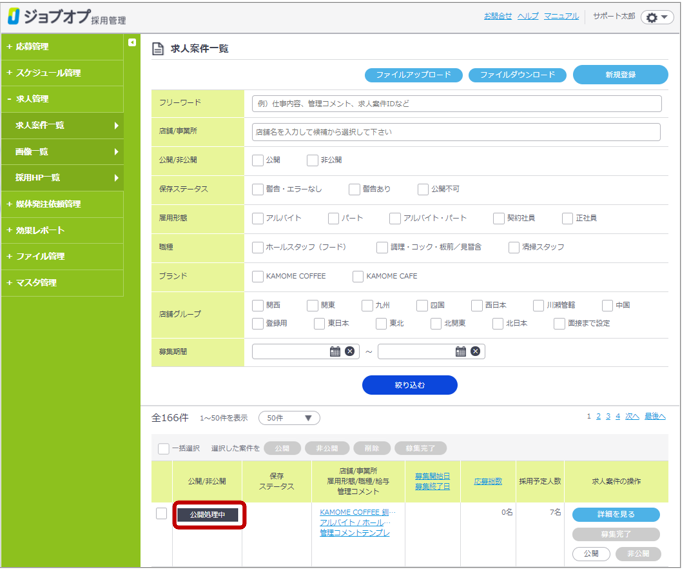The height and width of the screenshot is (572, 687).
Task: Expand 応募管理 in sidebar
Action: point(62,46)
